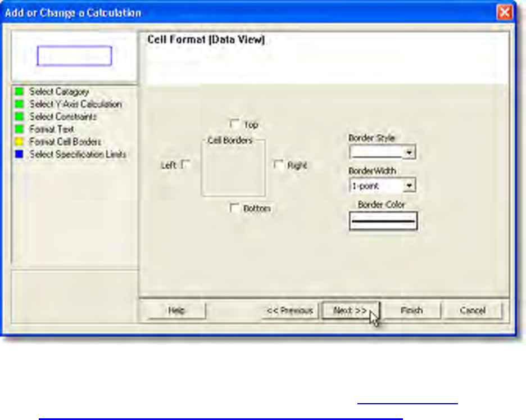Advance with the Next >> button
This screenshot has width=526, height=420.
(350, 310)
